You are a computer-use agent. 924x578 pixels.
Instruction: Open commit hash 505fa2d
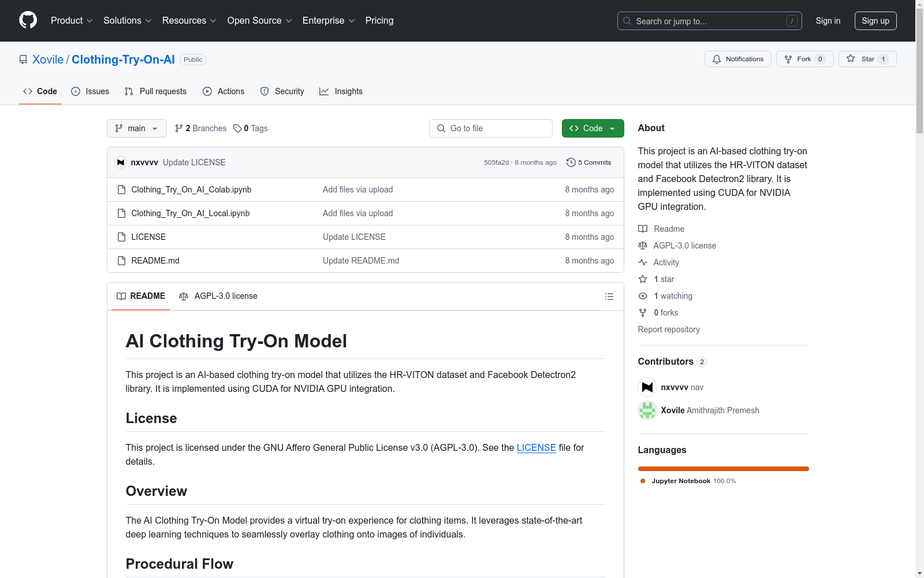(x=497, y=162)
